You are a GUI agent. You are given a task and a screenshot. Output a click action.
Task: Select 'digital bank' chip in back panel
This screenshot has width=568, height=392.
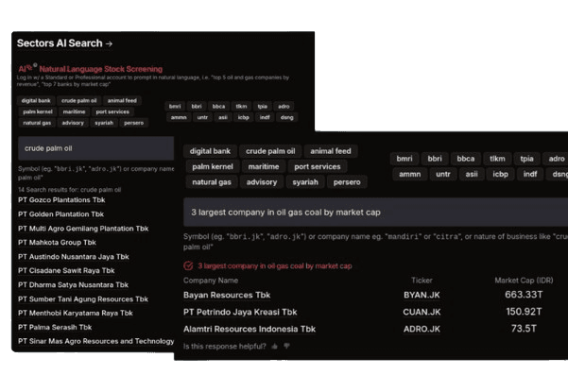36,101
